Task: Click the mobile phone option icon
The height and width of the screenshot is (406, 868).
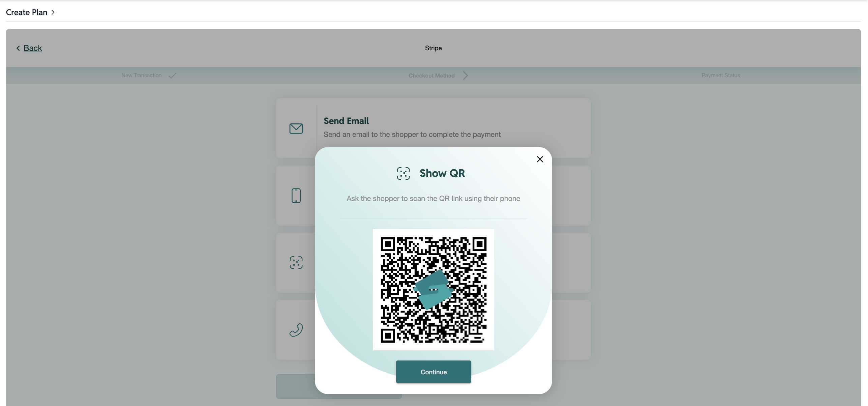Action: (296, 196)
